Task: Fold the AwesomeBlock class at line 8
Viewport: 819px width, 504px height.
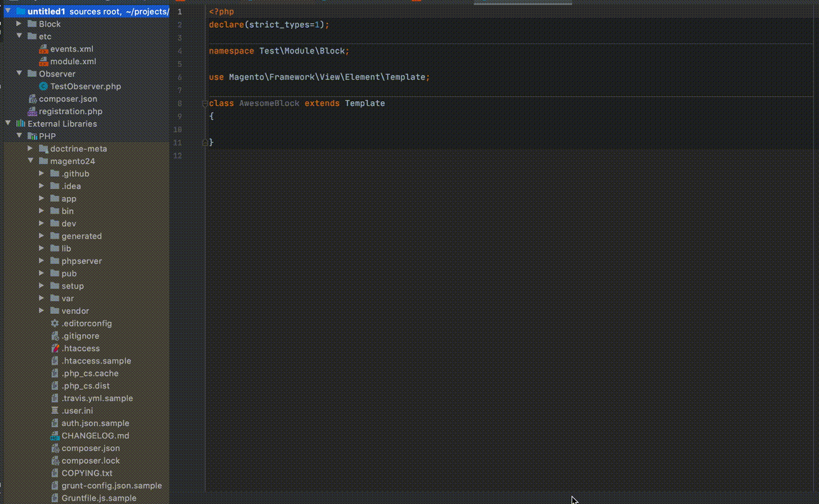Action: point(205,103)
